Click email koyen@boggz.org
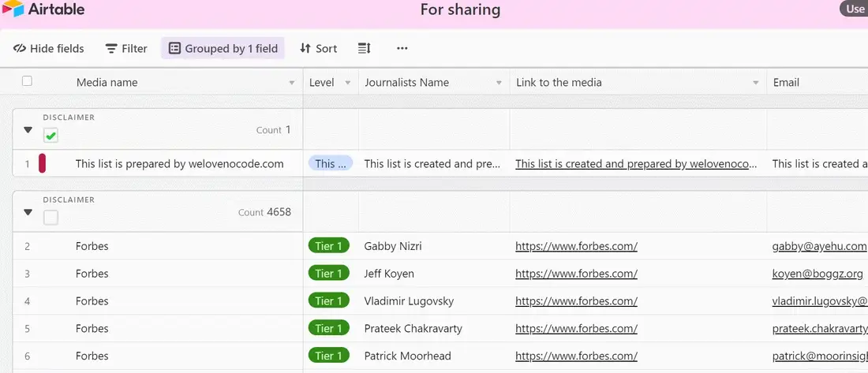Image resolution: width=868 pixels, height=373 pixels. [817, 274]
